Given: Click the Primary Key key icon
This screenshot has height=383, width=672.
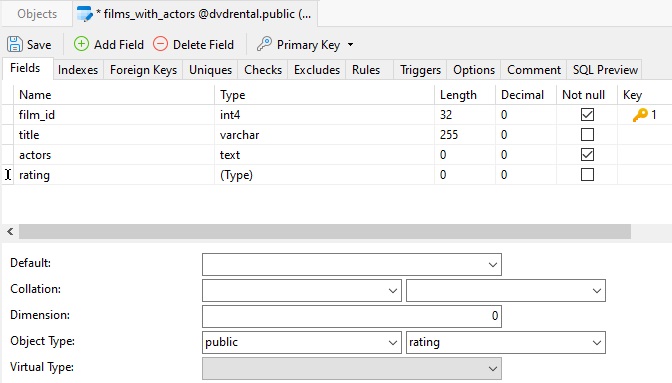Looking at the screenshot, I should tap(264, 44).
